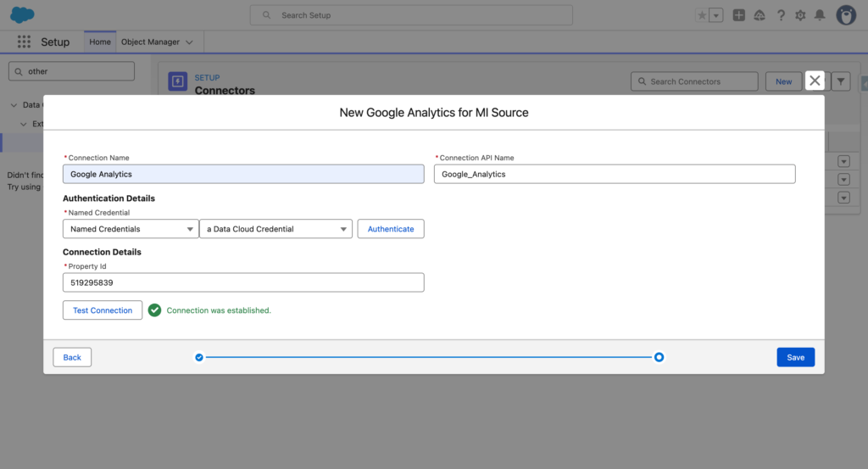This screenshot has width=868, height=469.
Task: Expand the favorites list dropdown arrow
Action: pyautogui.click(x=717, y=15)
